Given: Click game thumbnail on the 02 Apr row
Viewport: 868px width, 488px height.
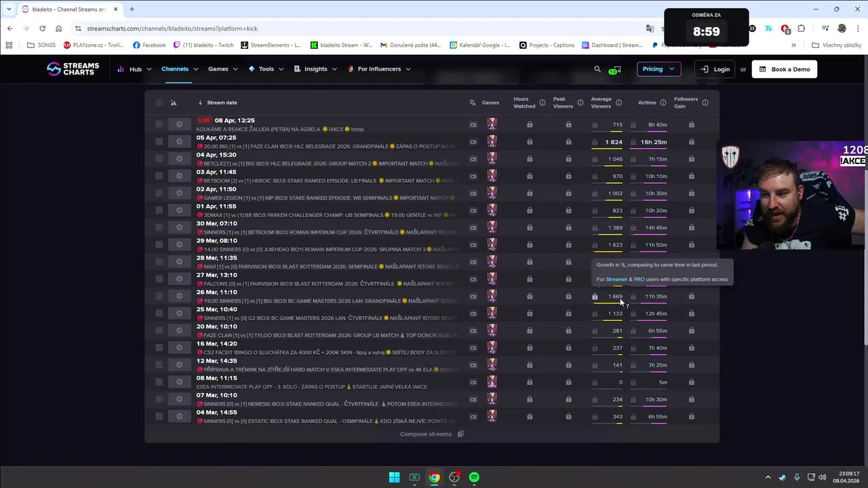Looking at the screenshot, I should click(492, 193).
